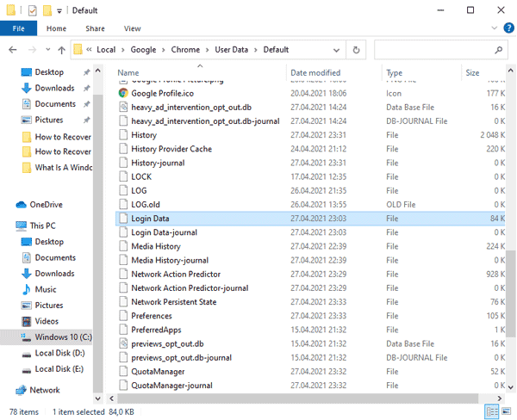Expand hidden path with double chevron
This screenshot has height=420, width=517.
click(x=89, y=50)
